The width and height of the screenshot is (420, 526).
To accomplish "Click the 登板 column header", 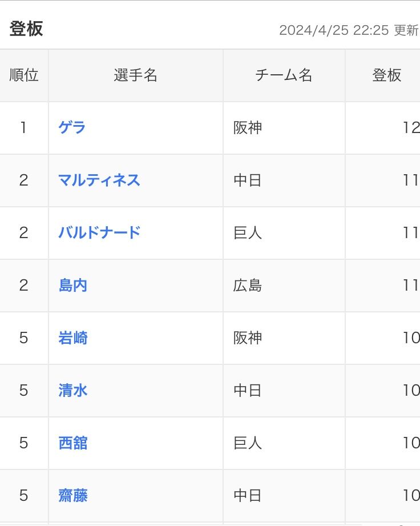I will click(x=386, y=75).
